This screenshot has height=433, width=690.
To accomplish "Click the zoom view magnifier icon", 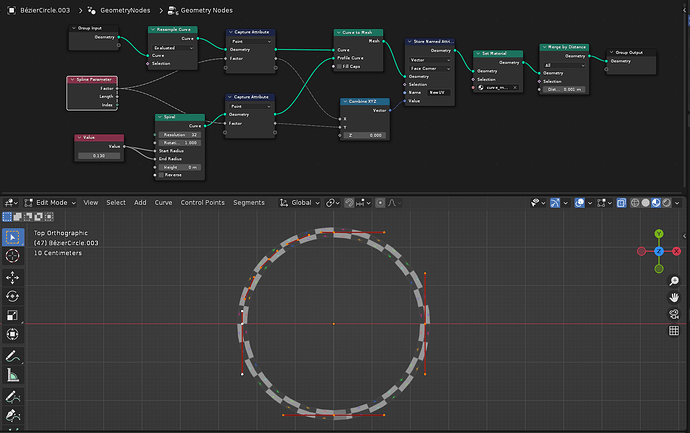I will [x=674, y=281].
